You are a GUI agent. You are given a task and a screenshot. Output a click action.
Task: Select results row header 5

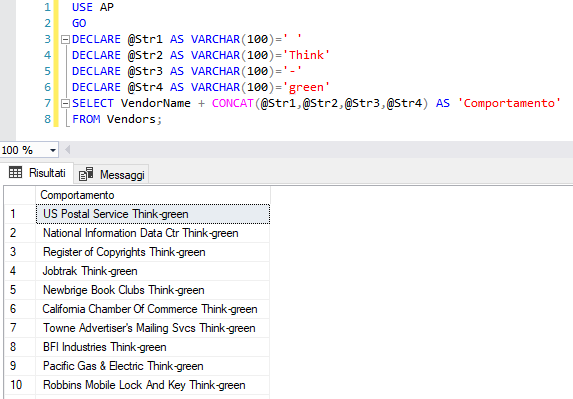click(20, 290)
